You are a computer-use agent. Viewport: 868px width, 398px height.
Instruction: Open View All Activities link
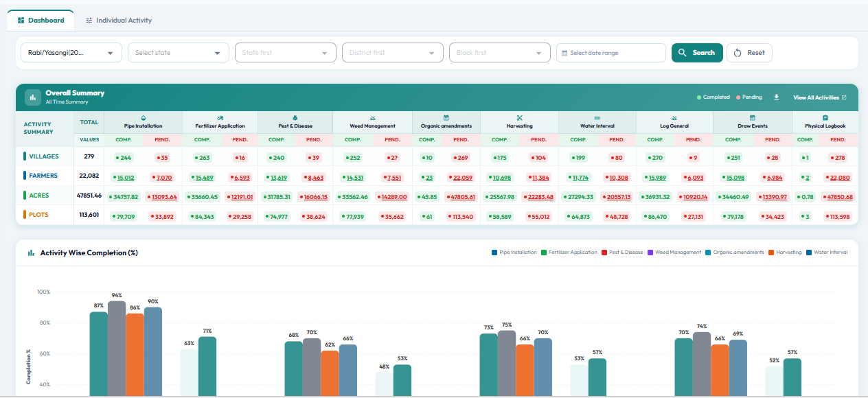coord(820,97)
